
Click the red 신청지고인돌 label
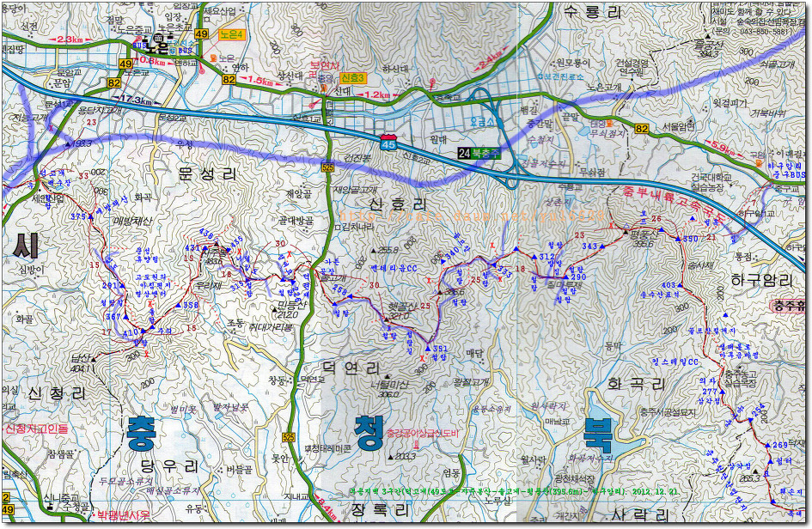coord(36,429)
